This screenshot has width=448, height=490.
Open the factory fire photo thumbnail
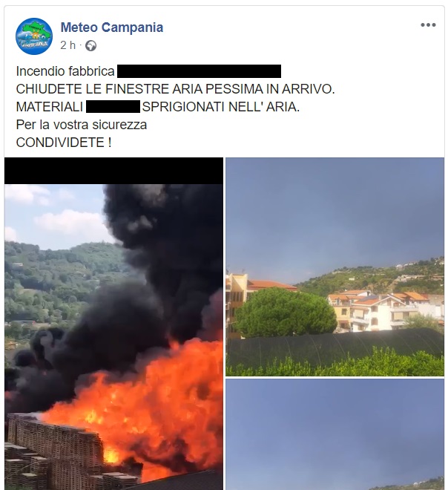[x=113, y=324]
